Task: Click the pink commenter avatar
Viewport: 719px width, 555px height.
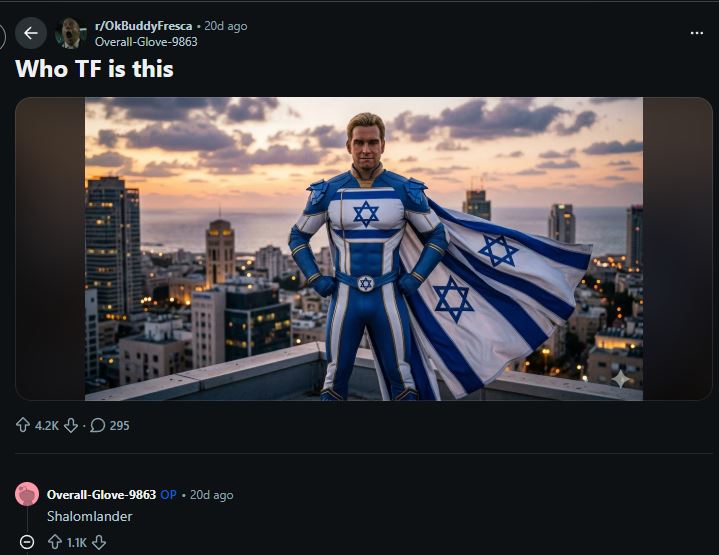Action: (28, 494)
